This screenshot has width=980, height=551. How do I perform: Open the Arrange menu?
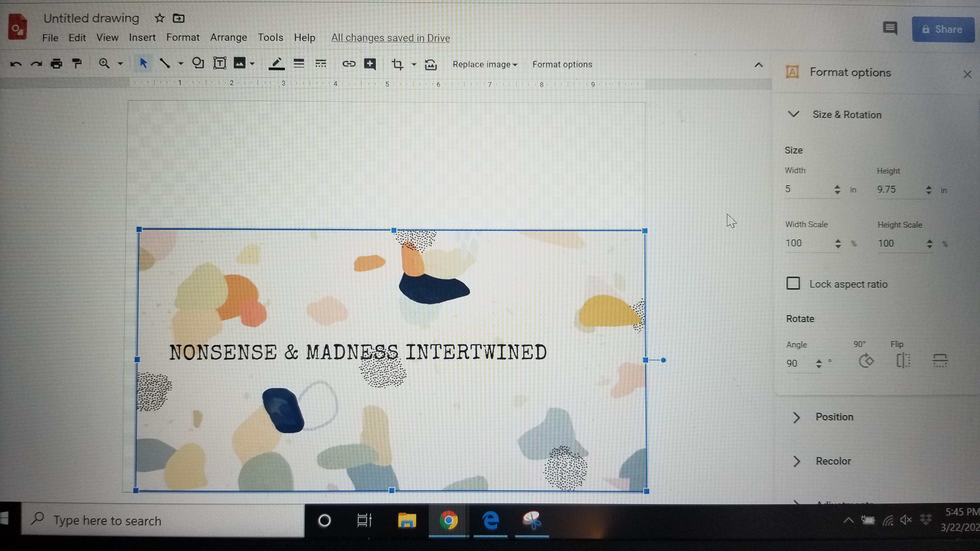229,37
